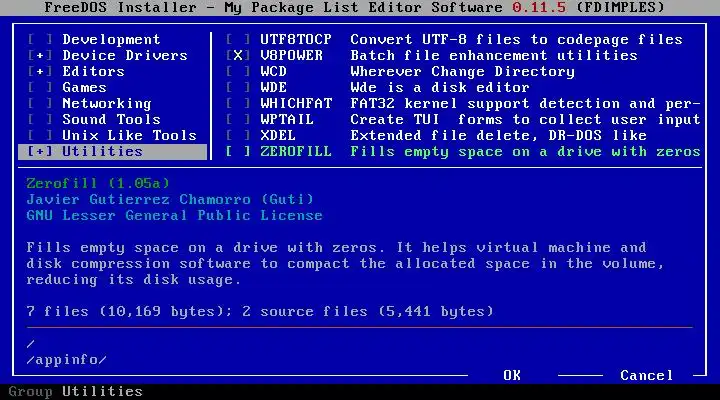
Task: Click the green ZEROFILL description 'Fills empty space on a drive with zeros'
Action: click(x=525, y=152)
